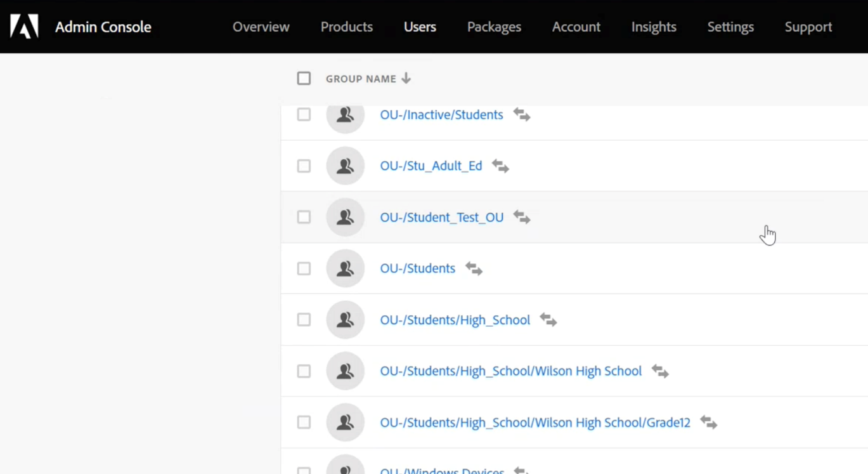Viewport: 868px width, 474px height.
Task: Check the checkbox for the Wilson High School group
Action: (x=304, y=371)
